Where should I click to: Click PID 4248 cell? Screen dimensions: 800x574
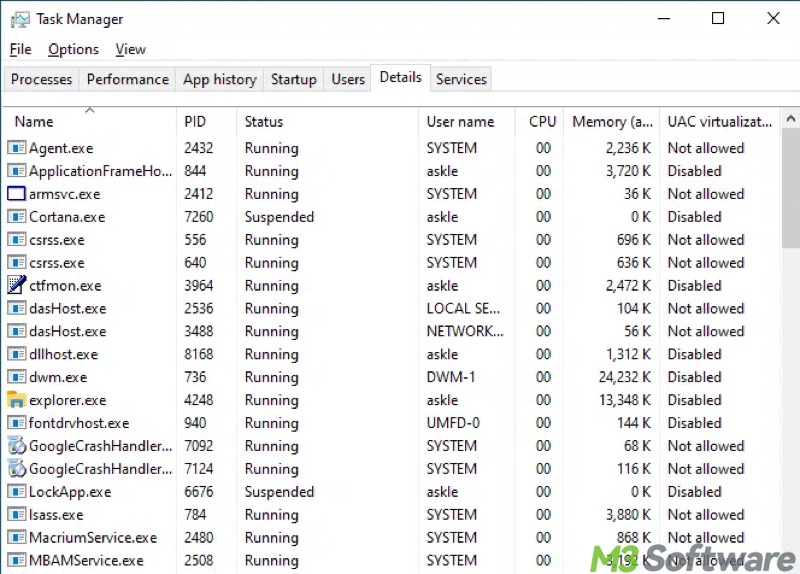[x=198, y=400]
